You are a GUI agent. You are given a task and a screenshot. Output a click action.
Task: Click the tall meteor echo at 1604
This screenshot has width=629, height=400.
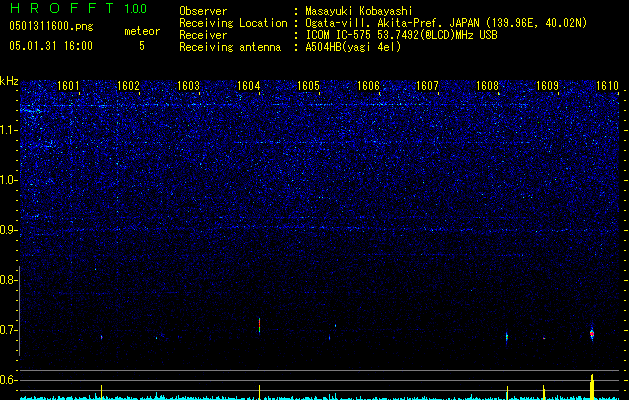(260, 325)
